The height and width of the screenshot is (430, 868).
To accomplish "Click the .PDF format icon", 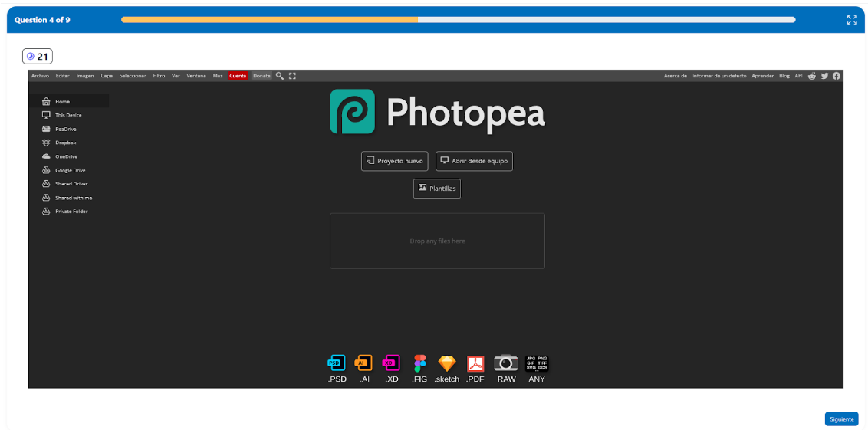I will [x=475, y=363].
